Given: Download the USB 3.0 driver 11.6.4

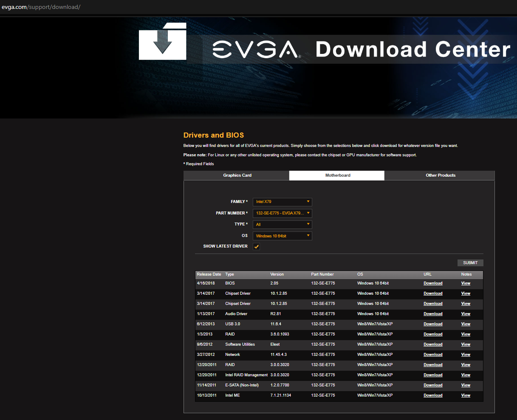Looking at the screenshot, I should click(x=433, y=324).
